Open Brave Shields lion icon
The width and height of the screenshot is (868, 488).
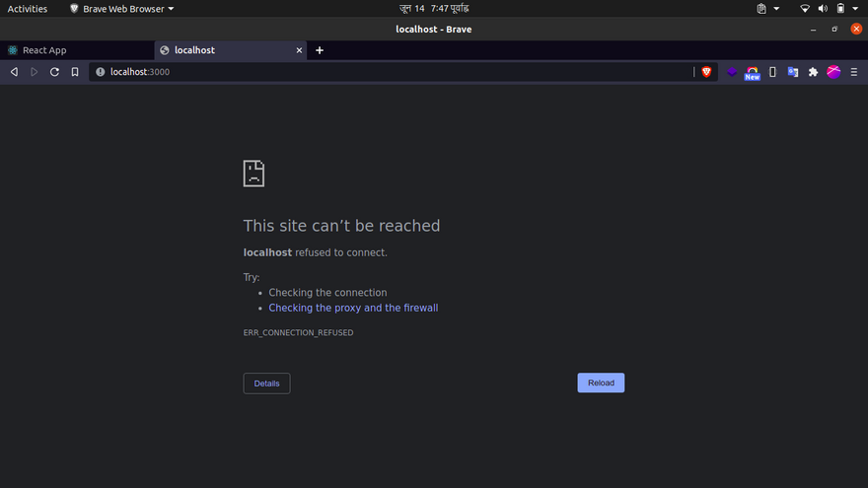click(706, 72)
